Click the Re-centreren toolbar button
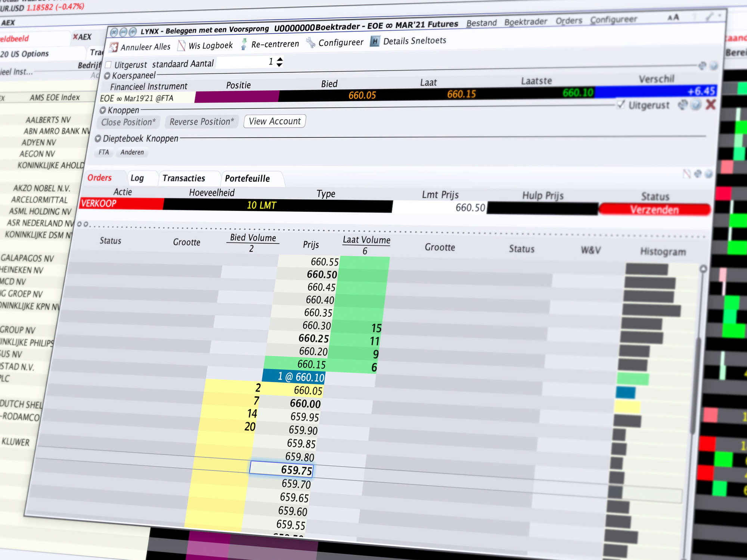 point(270,44)
